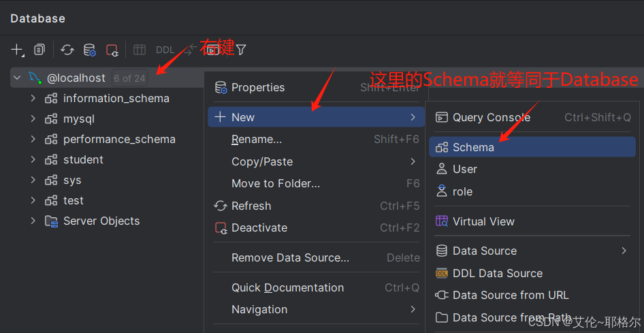The width and height of the screenshot is (644, 333).
Task: Expand the information_schema node
Action: coord(33,98)
